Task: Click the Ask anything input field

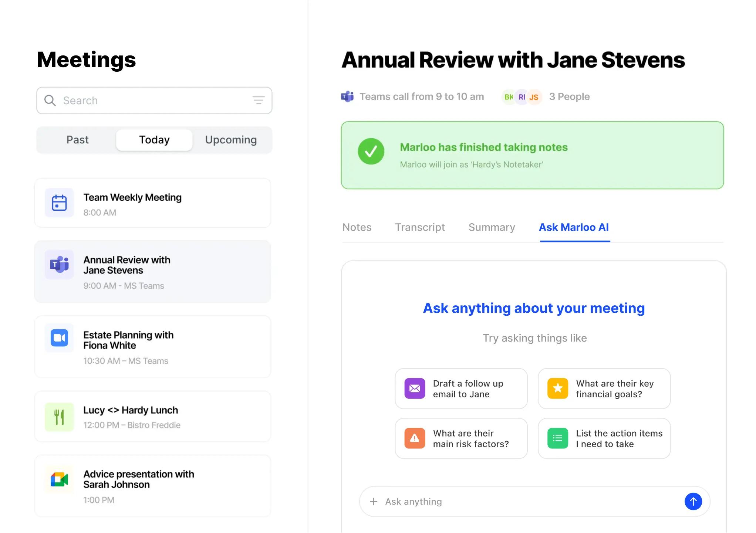Action: (x=529, y=502)
